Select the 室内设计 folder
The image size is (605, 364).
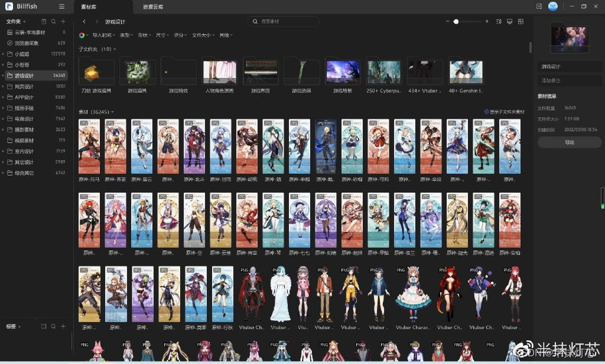pyautogui.click(x=35, y=151)
